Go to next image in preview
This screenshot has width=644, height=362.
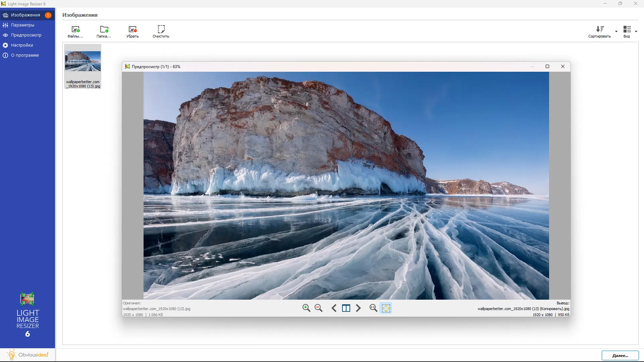pyautogui.click(x=358, y=308)
